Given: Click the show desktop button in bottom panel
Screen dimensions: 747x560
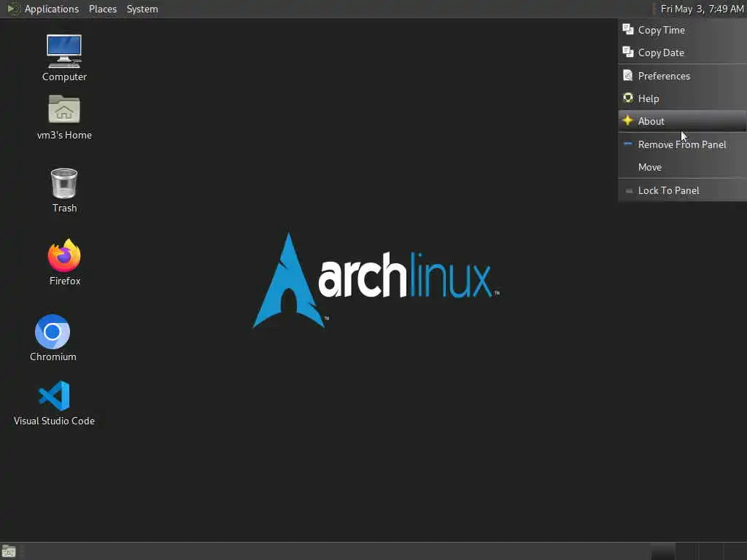Looking at the screenshot, I should (9, 551).
